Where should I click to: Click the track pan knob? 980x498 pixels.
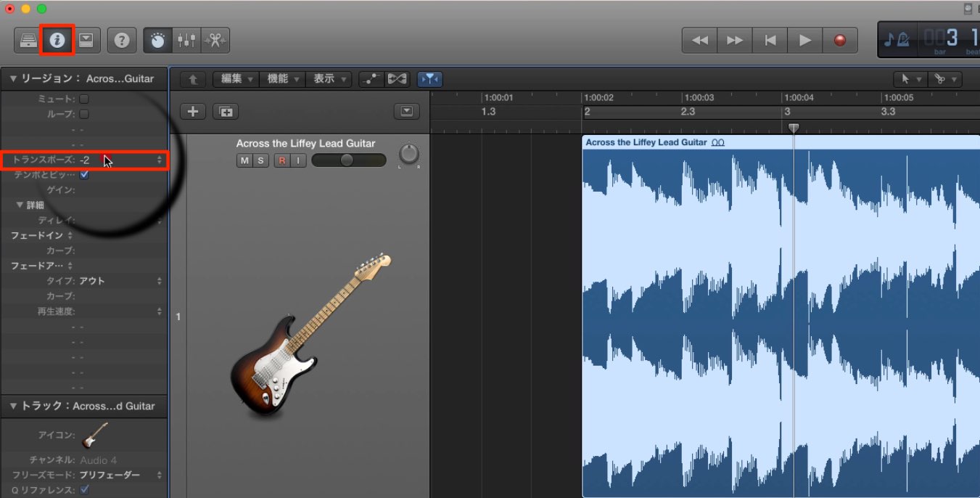[409, 154]
